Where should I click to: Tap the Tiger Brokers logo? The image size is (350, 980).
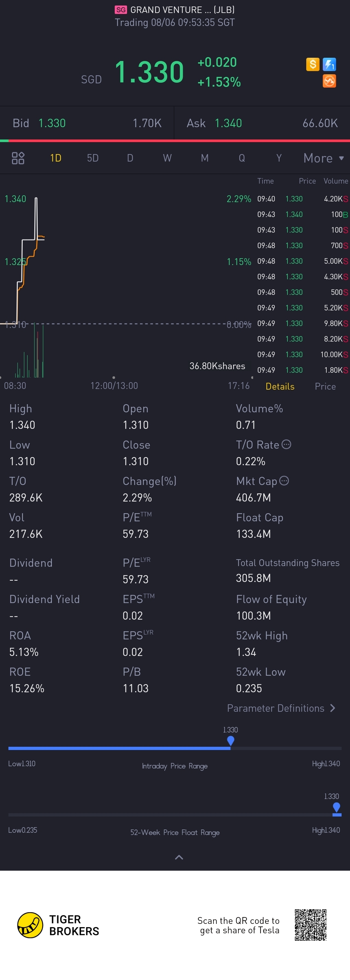pos(58,925)
